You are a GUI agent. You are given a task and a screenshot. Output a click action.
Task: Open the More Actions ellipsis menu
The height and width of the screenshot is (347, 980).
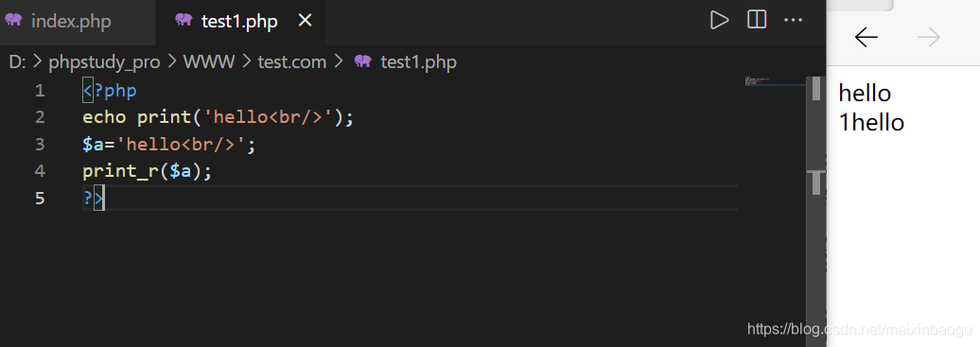click(x=793, y=20)
